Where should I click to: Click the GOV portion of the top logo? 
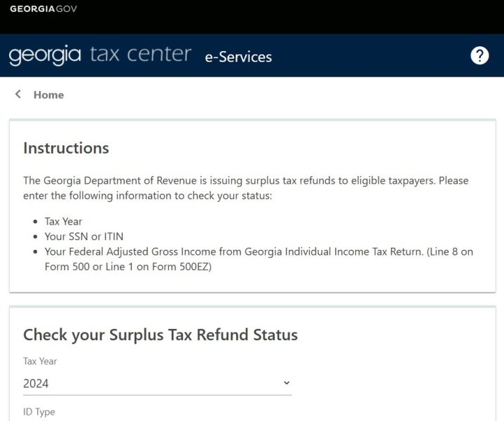(x=67, y=8)
